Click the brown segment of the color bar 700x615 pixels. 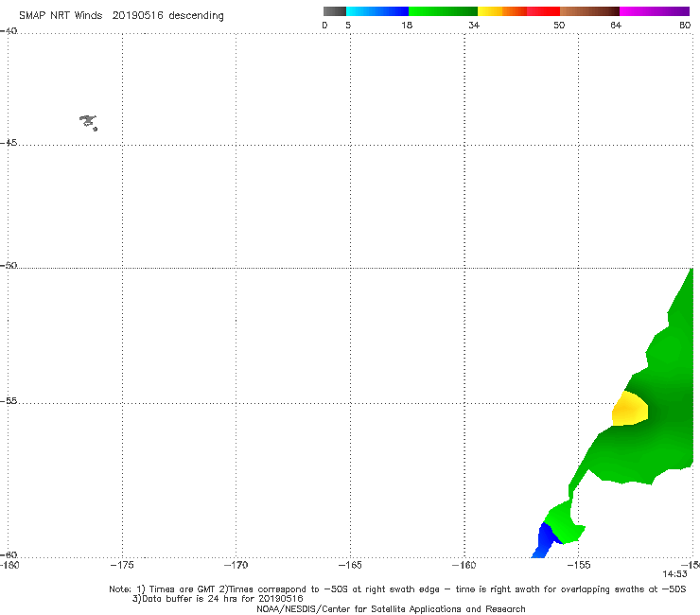(x=589, y=11)
